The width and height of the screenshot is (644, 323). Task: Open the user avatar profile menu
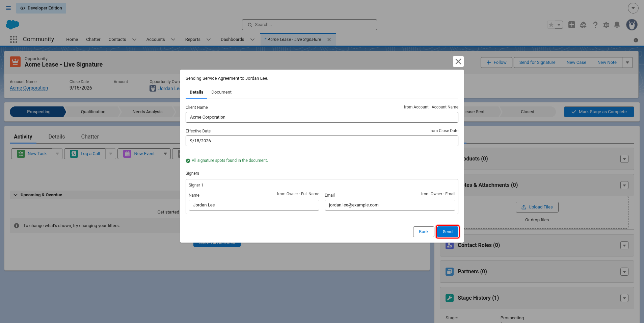pyautogui.click(x=632, y=25)
